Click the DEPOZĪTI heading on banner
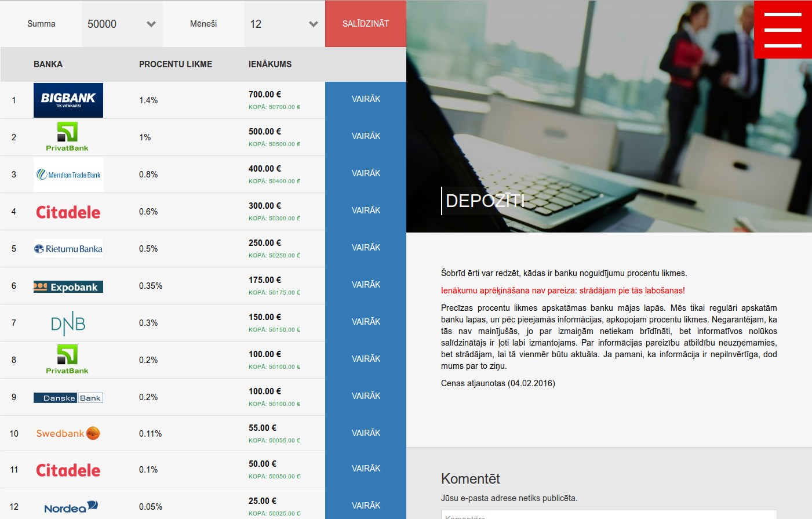 (x=485, y=201)
